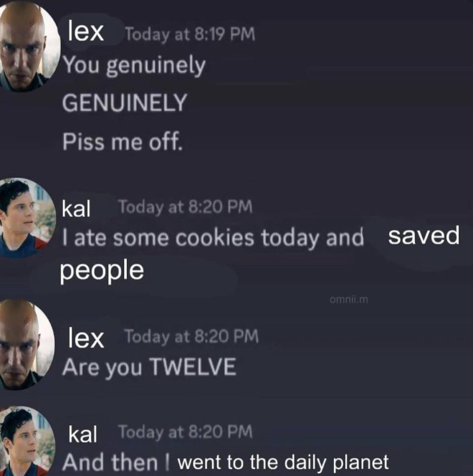Click timestamp next to kal's cookies message

coord(186,207)
